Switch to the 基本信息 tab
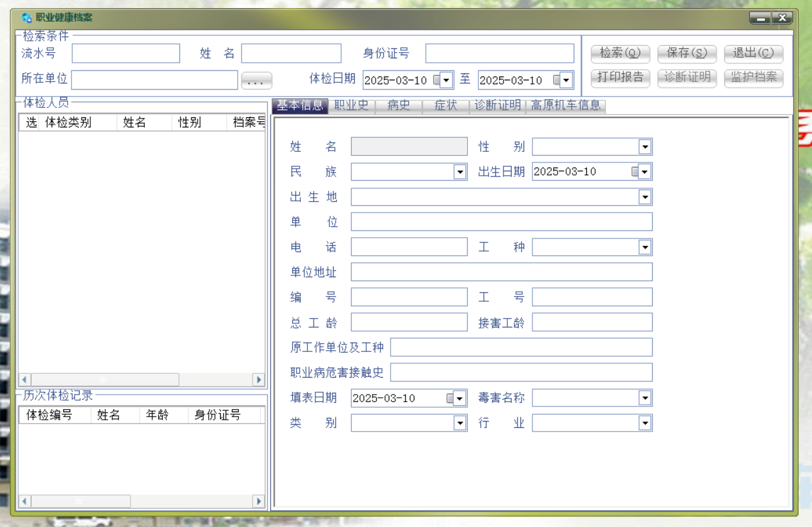 (300, 105)
